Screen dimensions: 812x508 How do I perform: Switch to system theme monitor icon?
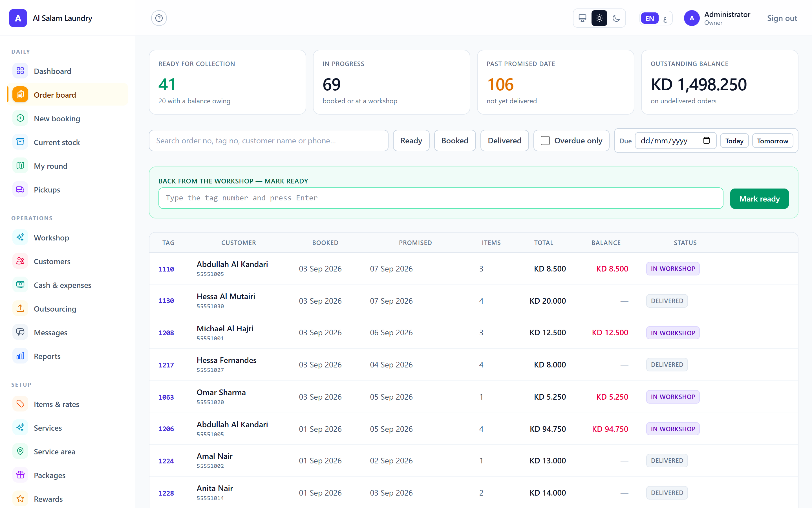coord(582,18)
